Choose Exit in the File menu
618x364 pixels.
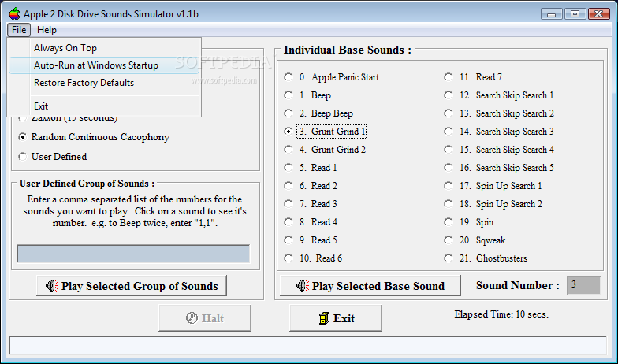click(104, 106)
